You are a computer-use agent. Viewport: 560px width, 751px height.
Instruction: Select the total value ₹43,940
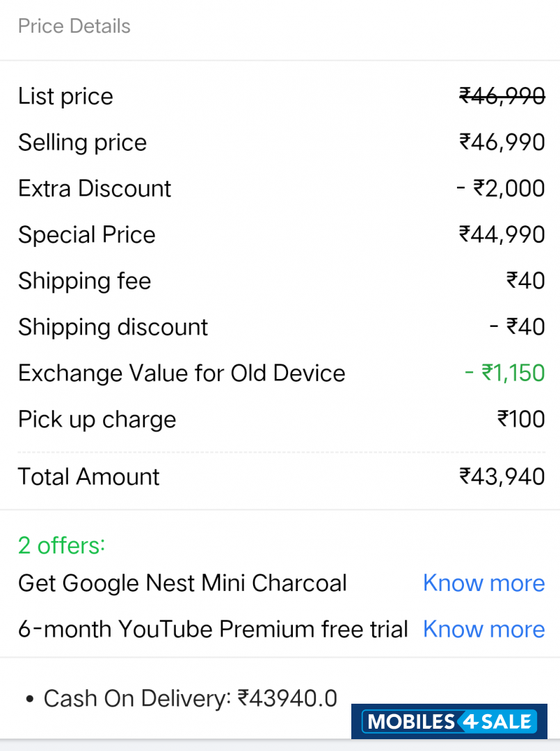point(502,476)
